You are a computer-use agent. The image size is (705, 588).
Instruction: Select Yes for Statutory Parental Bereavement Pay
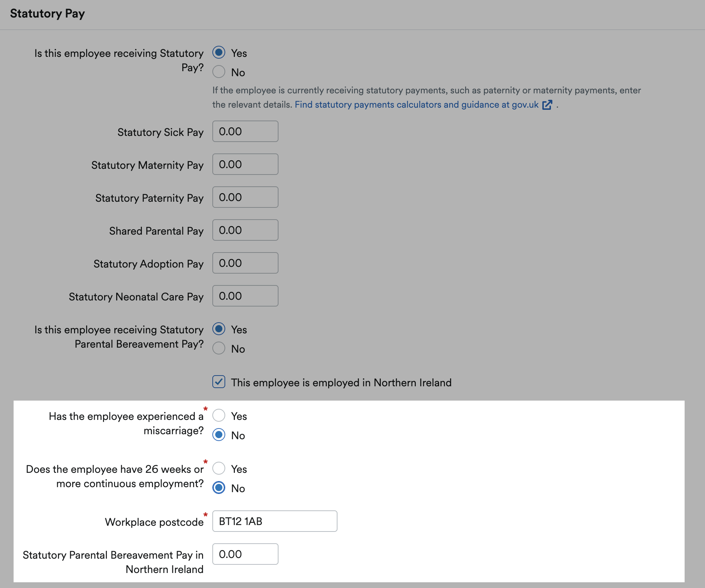pyautogui.click(x=219, y=329)
